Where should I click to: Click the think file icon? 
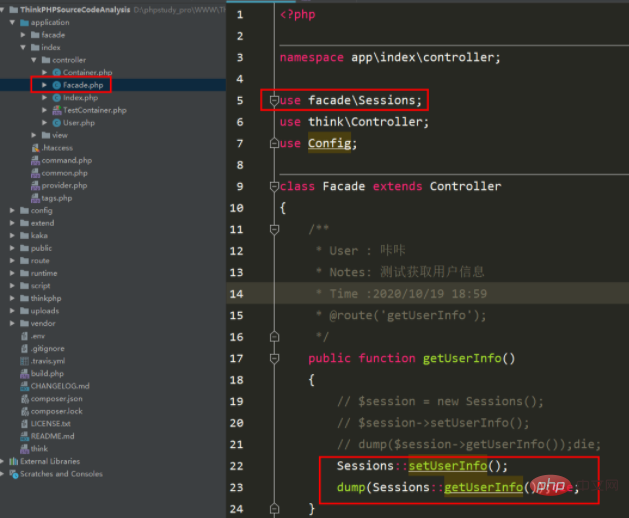pyautogui.click(x=24, y=449)
